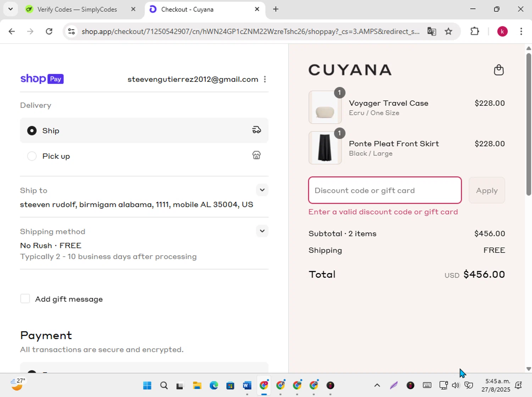Open the weather widget showing 27°
532x397 pixels.
(x=17, y=384)
